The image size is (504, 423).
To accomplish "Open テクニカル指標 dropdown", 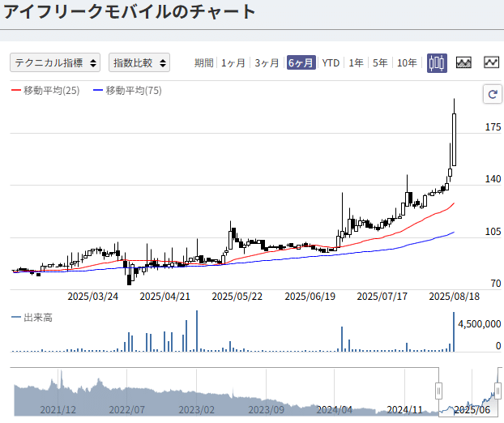I will (x=55, y=62).
